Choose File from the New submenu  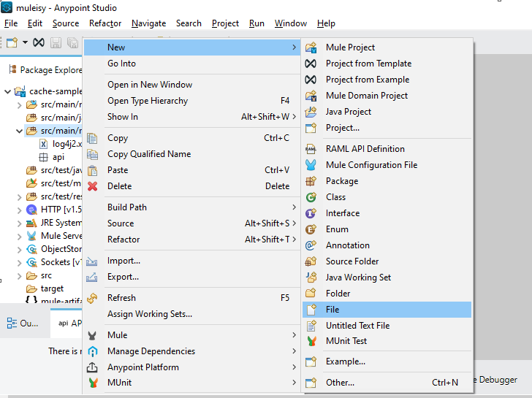point(387,310)
